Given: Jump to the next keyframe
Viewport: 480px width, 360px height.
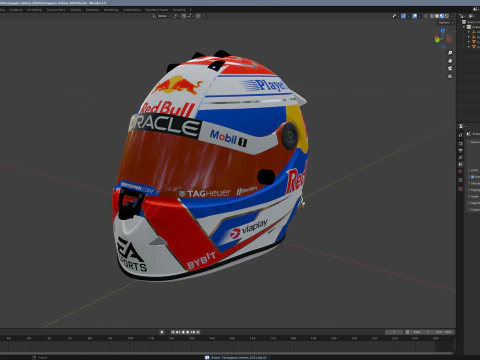Looking at the screenshot, I should 193,332.
